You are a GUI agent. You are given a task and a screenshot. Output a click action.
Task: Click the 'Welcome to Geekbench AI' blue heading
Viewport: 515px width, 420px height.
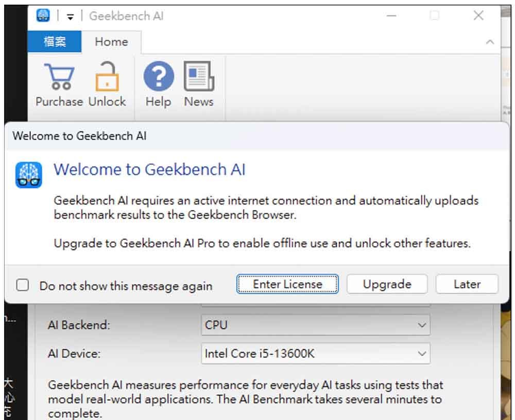pos(149,170)
